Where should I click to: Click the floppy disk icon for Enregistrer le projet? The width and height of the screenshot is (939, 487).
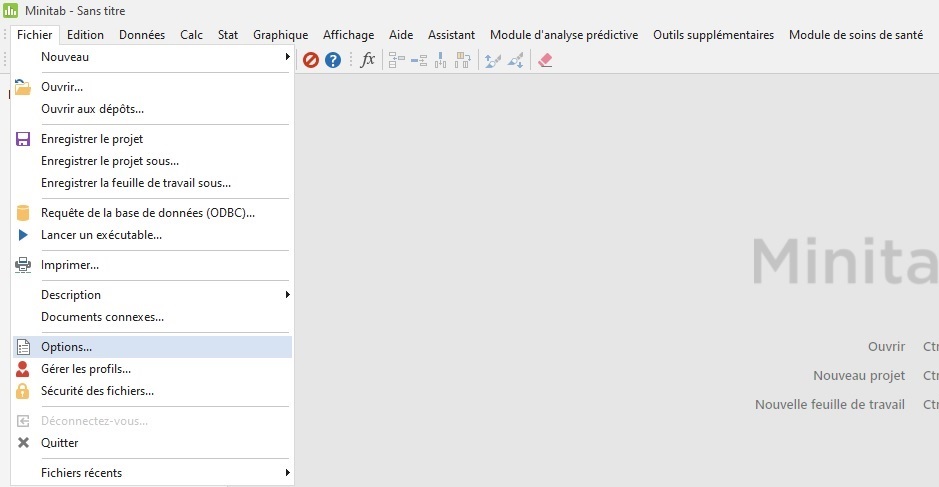[x=23, y=139]
